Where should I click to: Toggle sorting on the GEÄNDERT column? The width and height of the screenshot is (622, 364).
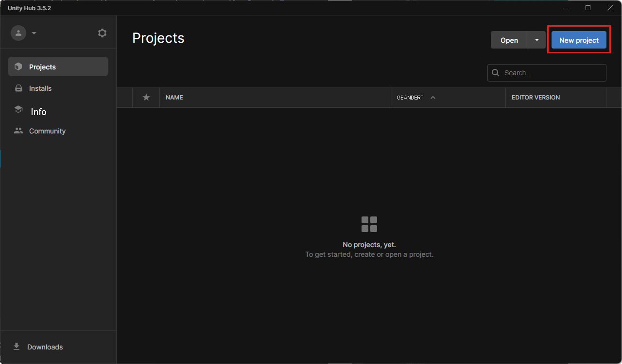click(x=410, y=98)
